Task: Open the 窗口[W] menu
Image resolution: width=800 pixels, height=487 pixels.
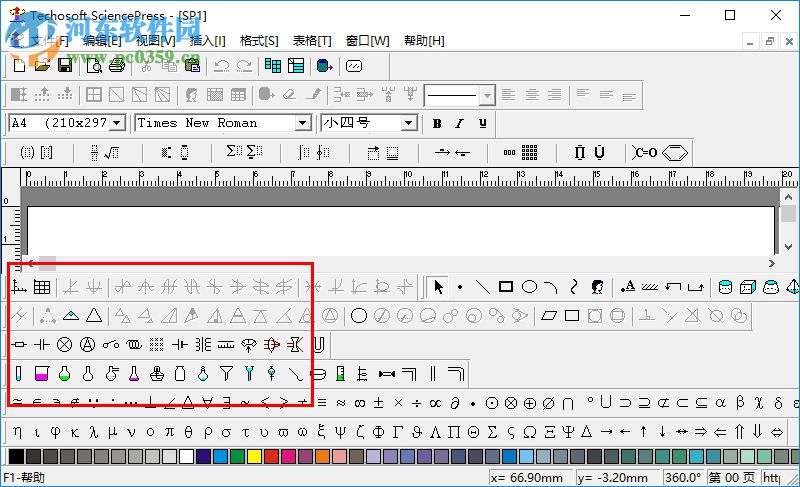Action: point(367,40)
